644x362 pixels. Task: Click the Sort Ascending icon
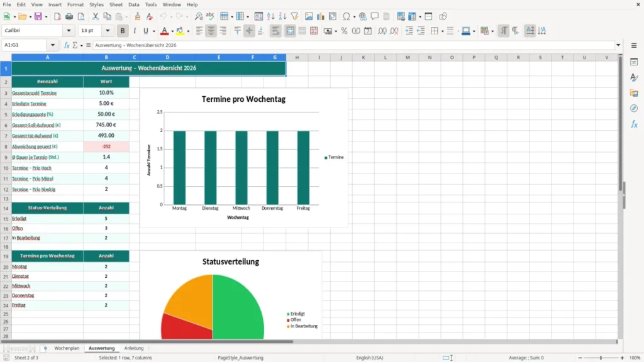click(x=270, y=16)
